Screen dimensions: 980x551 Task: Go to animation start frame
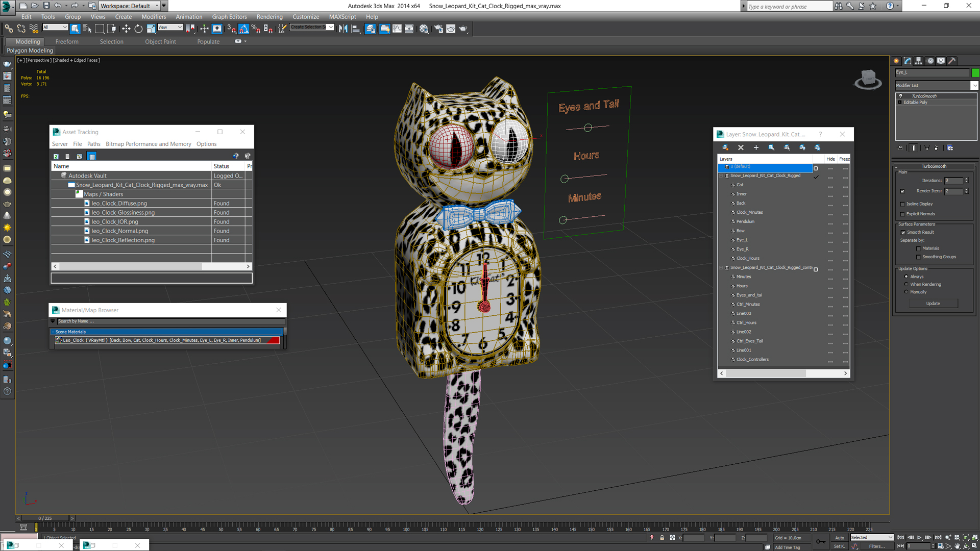click(901, 538)
